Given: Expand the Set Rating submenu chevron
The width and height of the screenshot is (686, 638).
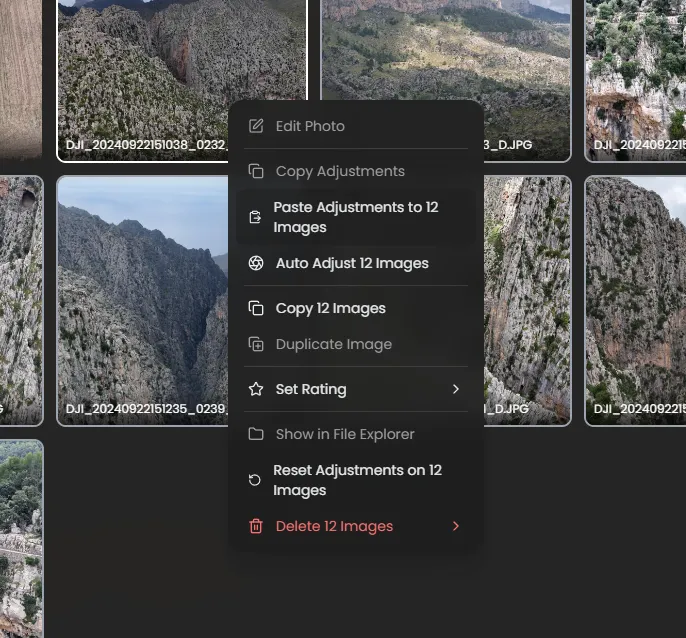Looking at the screenshot, I should [455, 389].
